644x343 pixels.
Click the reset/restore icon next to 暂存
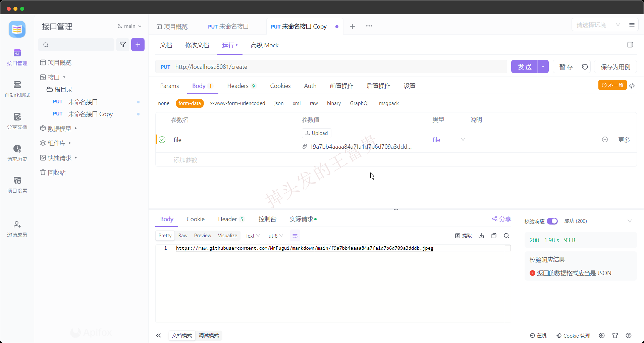[x=585, y=67]
